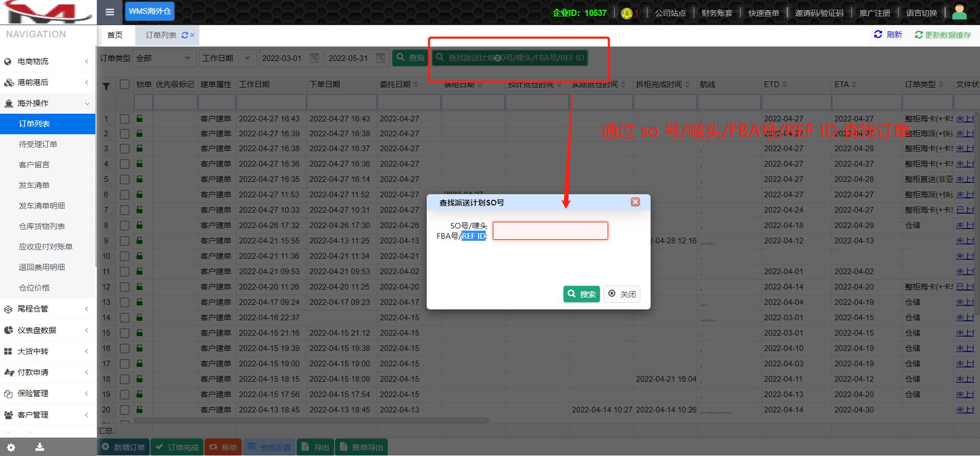Click the table filter funnel icon

pos(106,86)
